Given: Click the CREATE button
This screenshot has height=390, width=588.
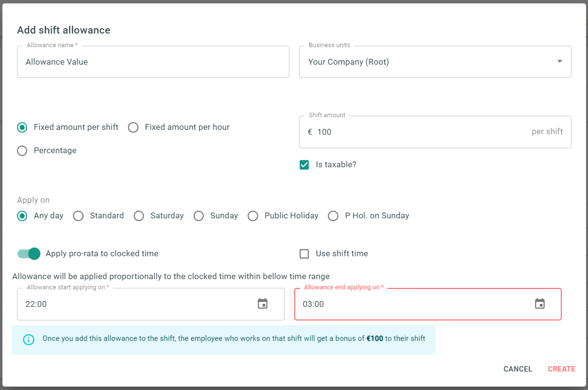Looking at the screenshot, I should click(561, 369).
